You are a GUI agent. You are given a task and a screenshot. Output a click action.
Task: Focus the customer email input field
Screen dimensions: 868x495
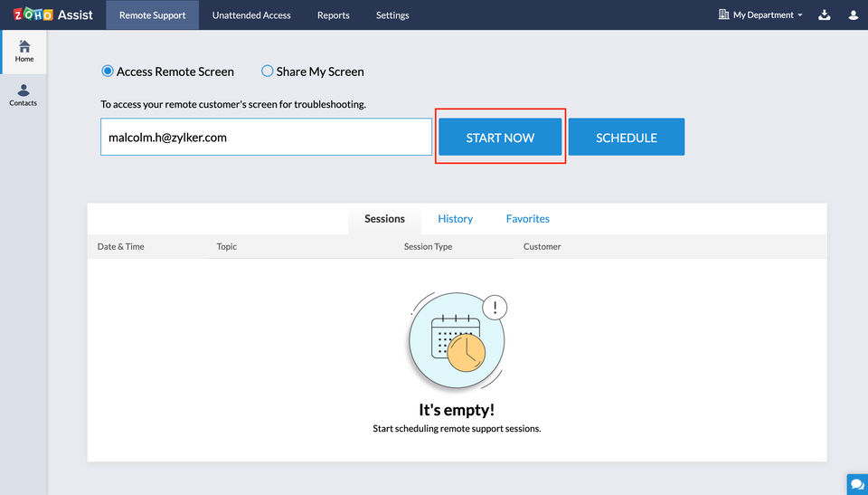[x=266, y=137]
